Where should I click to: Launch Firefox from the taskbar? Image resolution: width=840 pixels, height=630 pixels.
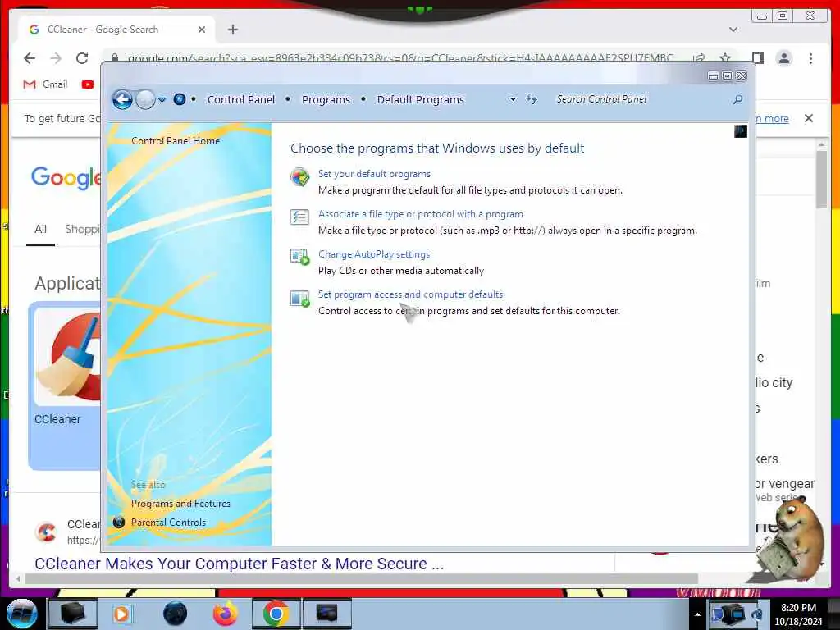point(226,614)
